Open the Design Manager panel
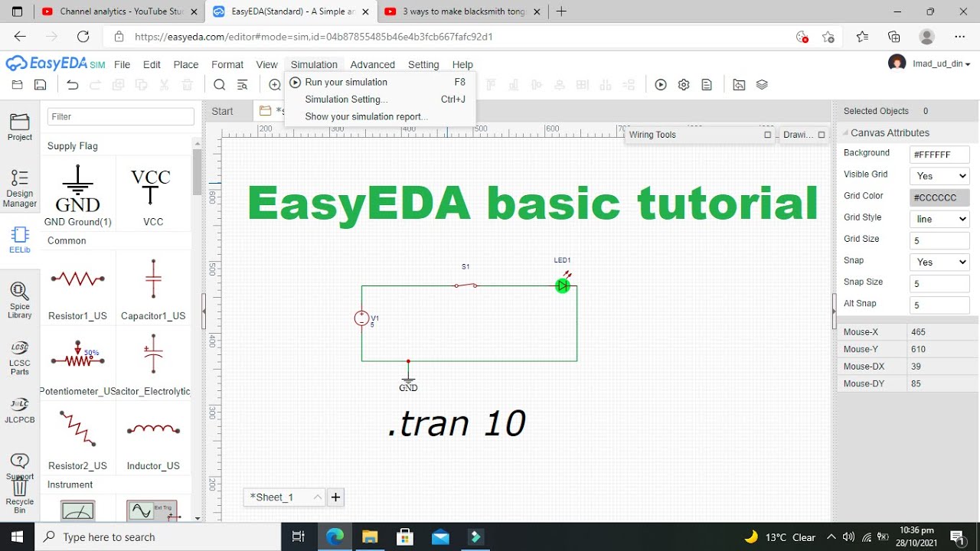This screenshot has height=551, width=980. [20, 188]
